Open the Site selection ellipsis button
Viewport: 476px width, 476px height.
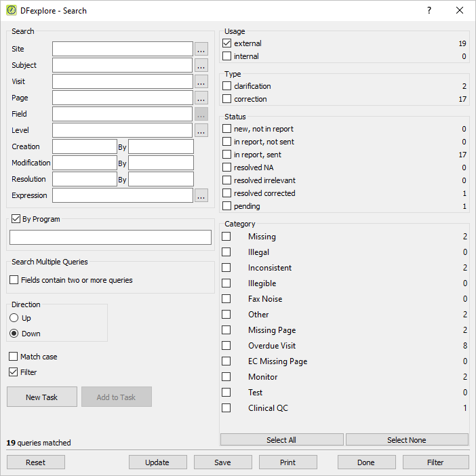tap(201, 49)
